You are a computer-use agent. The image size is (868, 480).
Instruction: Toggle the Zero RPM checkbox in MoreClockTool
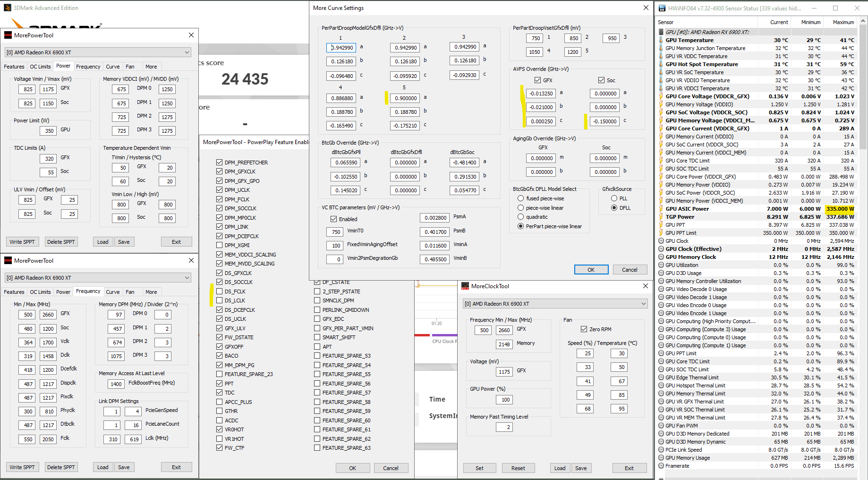[x=584, y=329]
